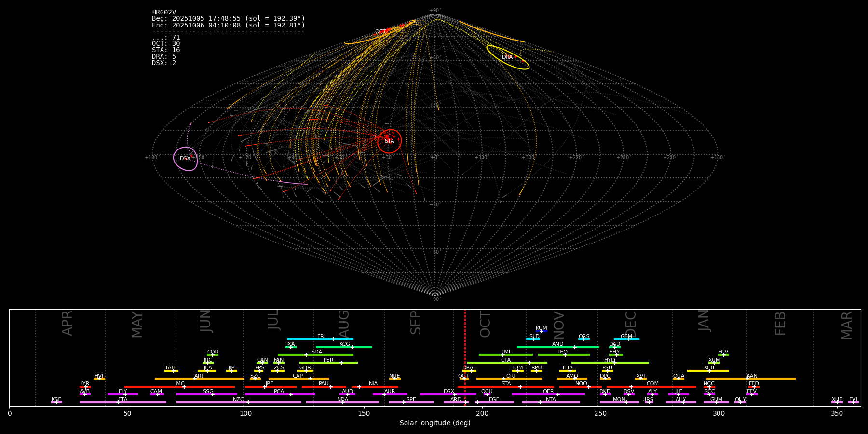Click the QUA shower marker in January
The height and width of the screenshot is (434, 868).
point(678,379)
